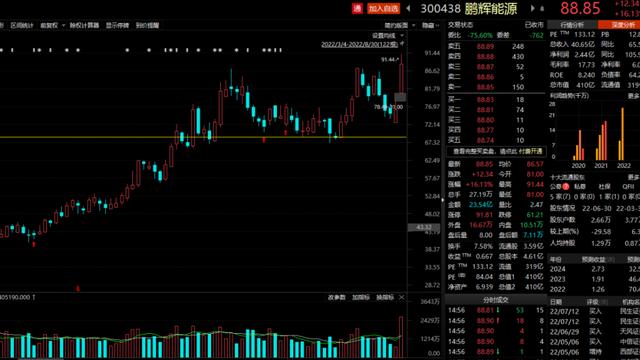
Task: Click the 2023 forecast row with 1.91
Action: (594, 279)
